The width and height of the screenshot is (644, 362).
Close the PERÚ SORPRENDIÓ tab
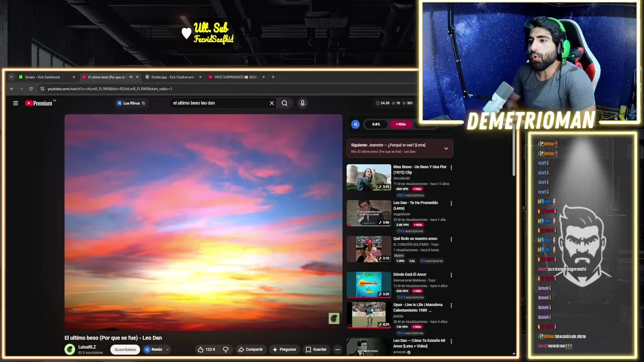click(x=264, y=77)
